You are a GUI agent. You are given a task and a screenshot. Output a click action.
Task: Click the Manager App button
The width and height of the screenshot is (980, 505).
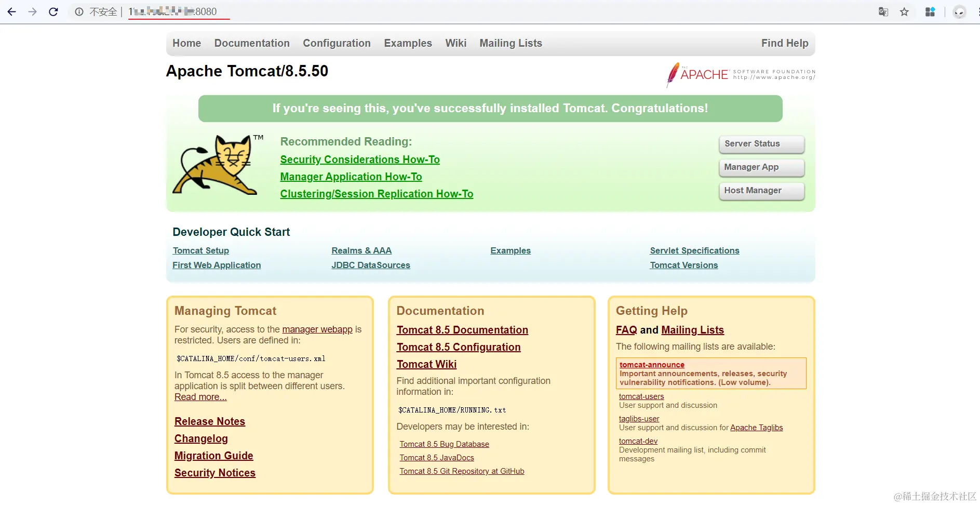(x=761, y=167)
